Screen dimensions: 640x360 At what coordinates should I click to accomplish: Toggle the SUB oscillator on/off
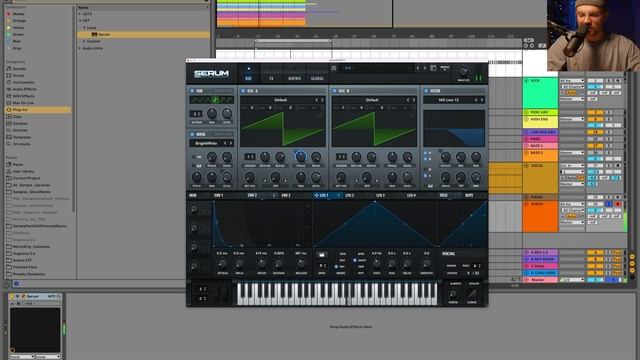[x=193, y=91]
